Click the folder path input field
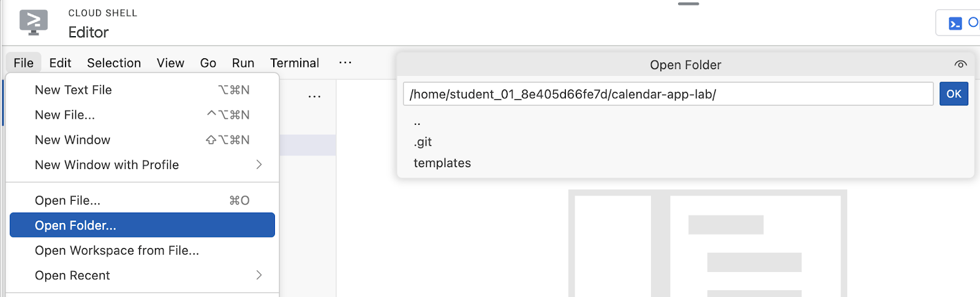 click(x=668, y=94)
